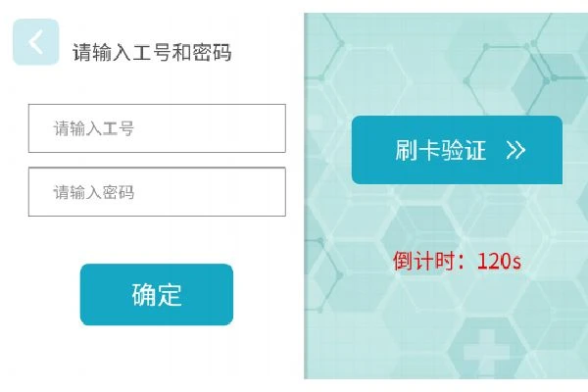The height and width of the screenshot is (392, 588).
Task: Select the 刷卡验证 button text label
Action: pos(441,150)
